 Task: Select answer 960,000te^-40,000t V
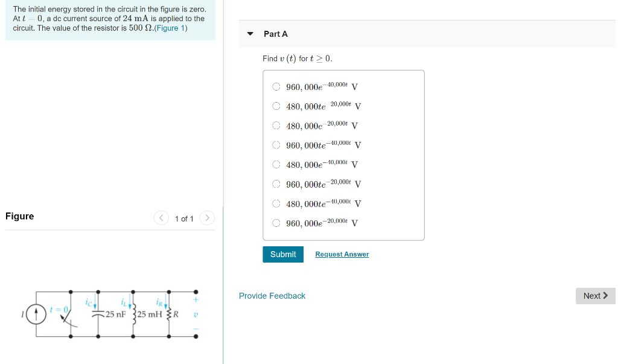[x=276, y=145]
